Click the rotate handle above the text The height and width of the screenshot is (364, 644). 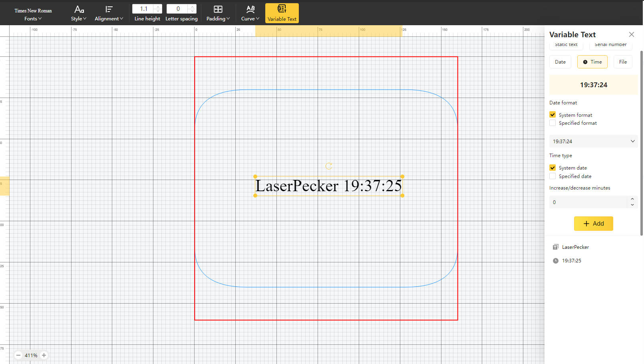329,166
